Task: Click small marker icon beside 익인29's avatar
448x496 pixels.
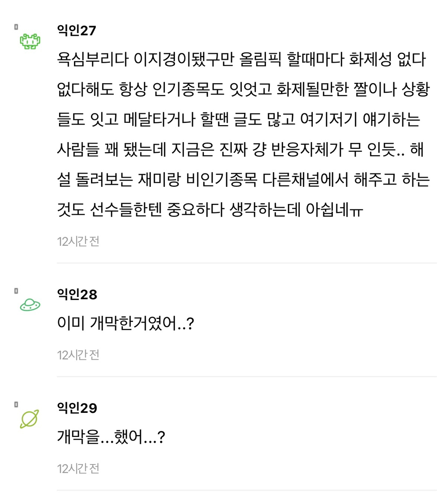Action: click(16, 405)
